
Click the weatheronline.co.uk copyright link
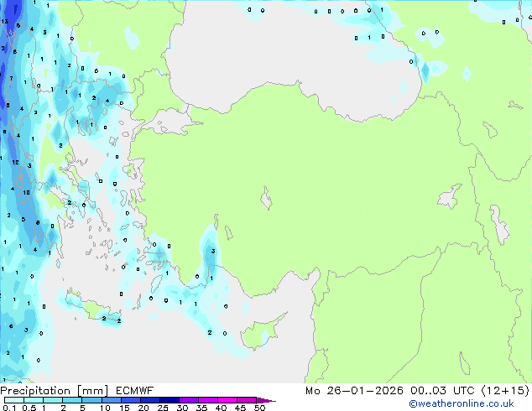point(462,403)
